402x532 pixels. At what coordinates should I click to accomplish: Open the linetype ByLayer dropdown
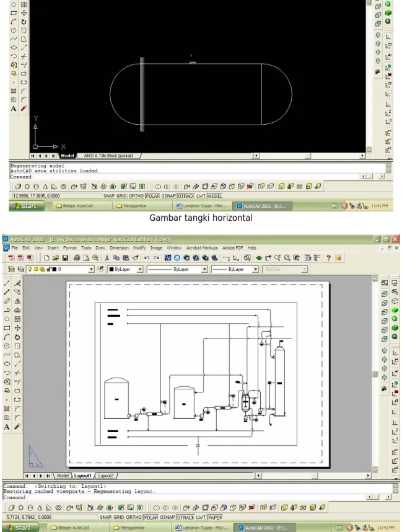pos(204,269)
